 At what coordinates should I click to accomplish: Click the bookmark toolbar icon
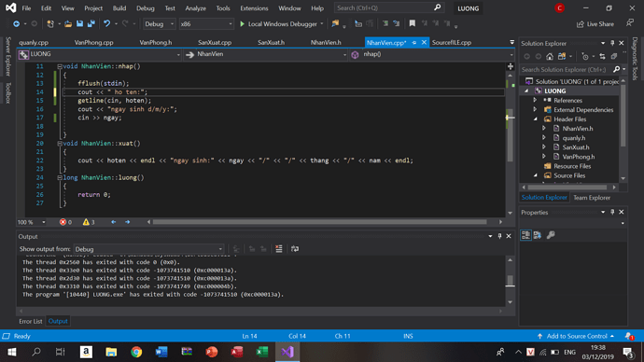pyautogui.click(x=412, y=24)
